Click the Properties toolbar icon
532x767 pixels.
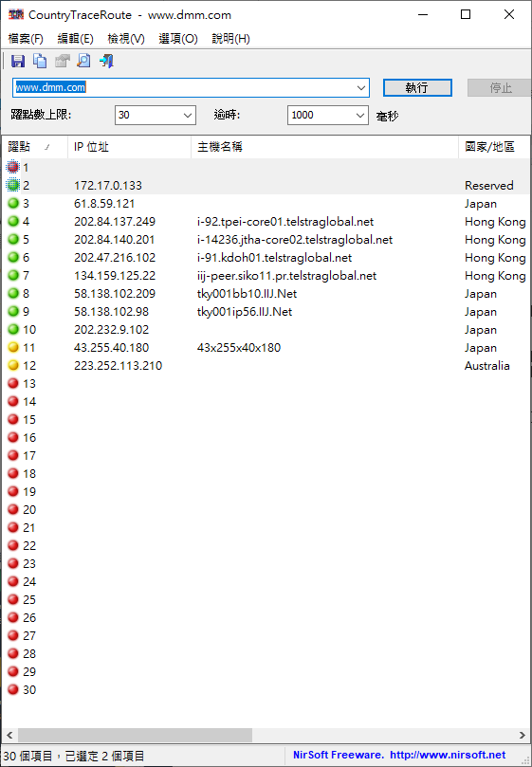tap(63, 61)
